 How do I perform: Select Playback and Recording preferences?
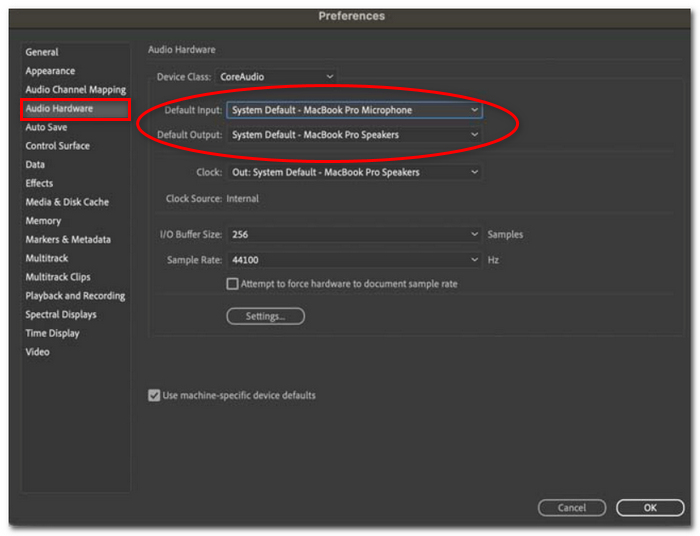tap(75, 296)
